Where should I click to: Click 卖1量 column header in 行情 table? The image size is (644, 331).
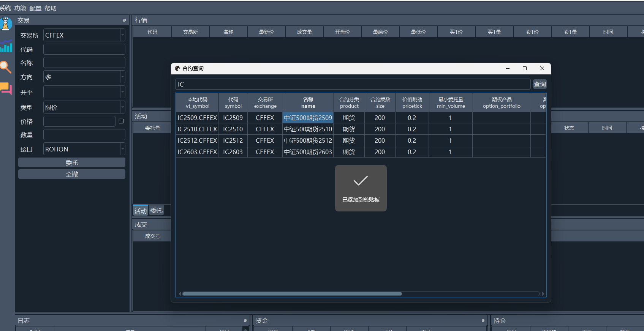[570, 32]
